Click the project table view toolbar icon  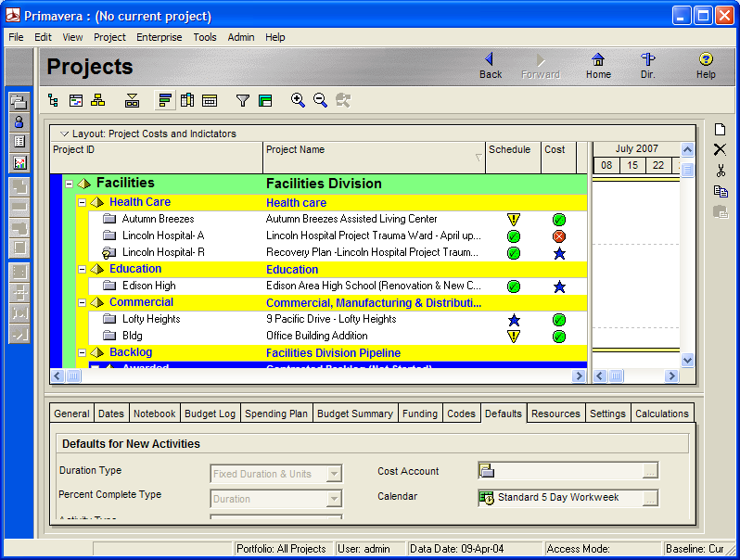[54, 100]
